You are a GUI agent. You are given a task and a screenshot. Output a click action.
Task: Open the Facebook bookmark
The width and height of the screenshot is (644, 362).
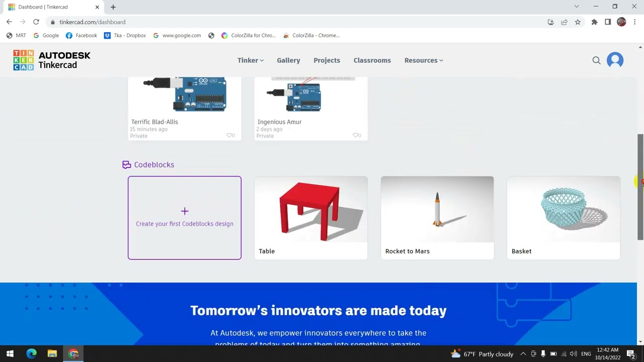(x=82, y=36)
